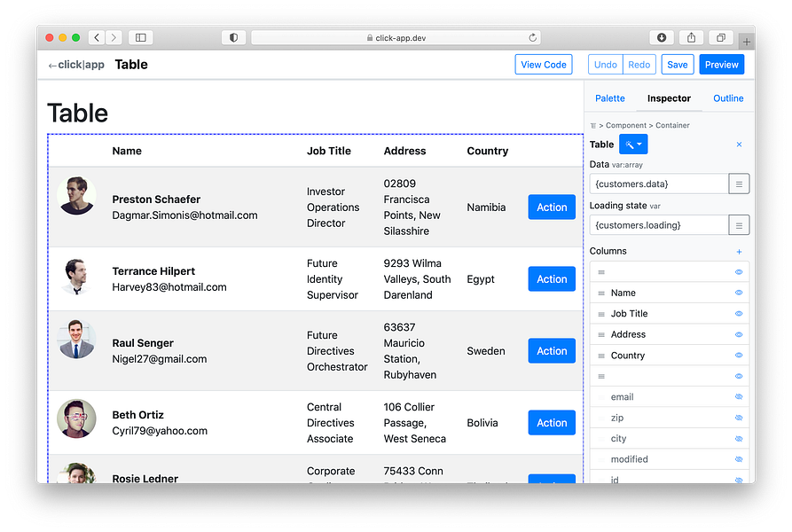Click the Bolivia country cell
Screen dimensions: 792x532
(x=482, y=423)
